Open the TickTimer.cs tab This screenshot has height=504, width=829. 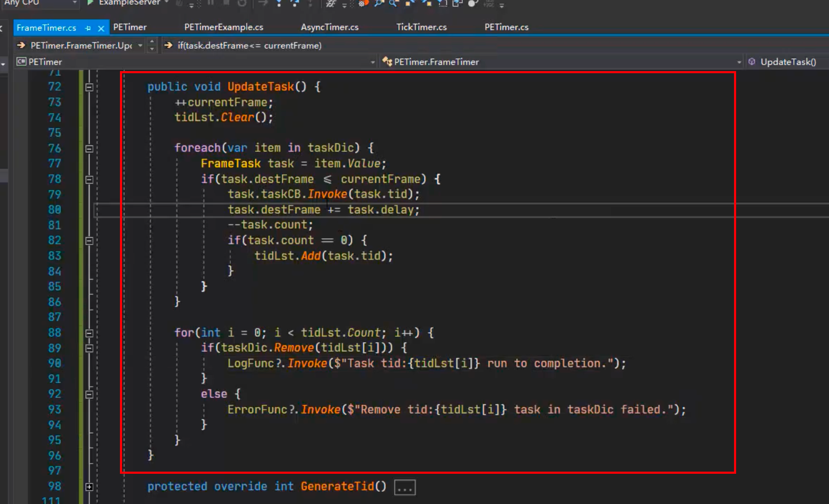tap(421, 27)
